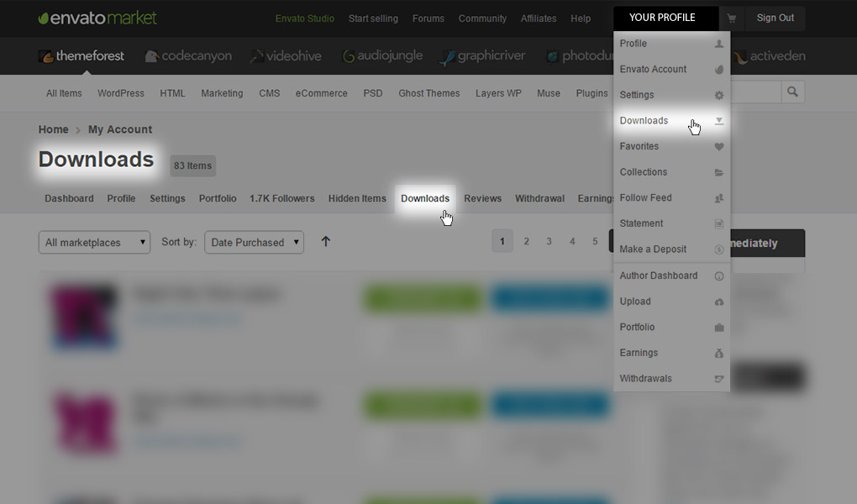This screenshot has height=504, width=857.
Task: Open the VideoHive marketplace logo
Action: [x=287, y=56]
